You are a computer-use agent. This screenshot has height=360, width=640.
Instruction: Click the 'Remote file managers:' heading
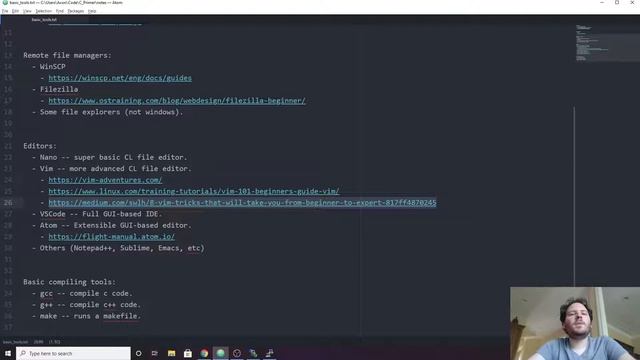(67, 55)
